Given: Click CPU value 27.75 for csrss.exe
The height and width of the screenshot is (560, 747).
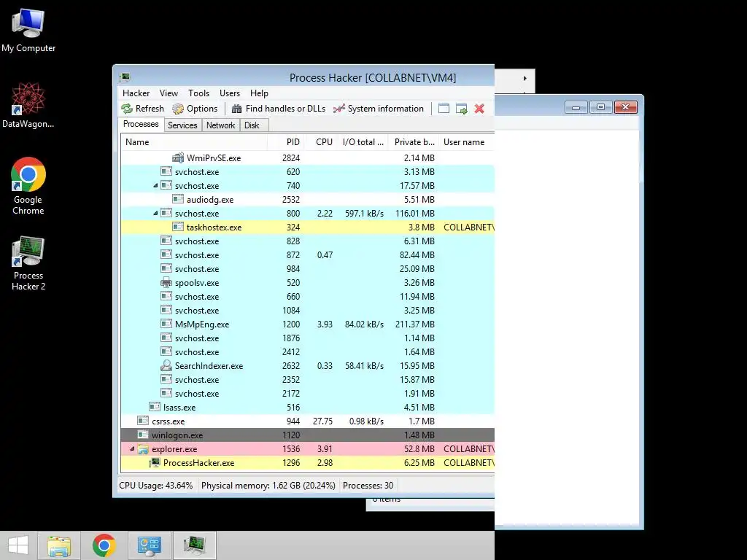Looking at the screenshot, I should (322, 421).
